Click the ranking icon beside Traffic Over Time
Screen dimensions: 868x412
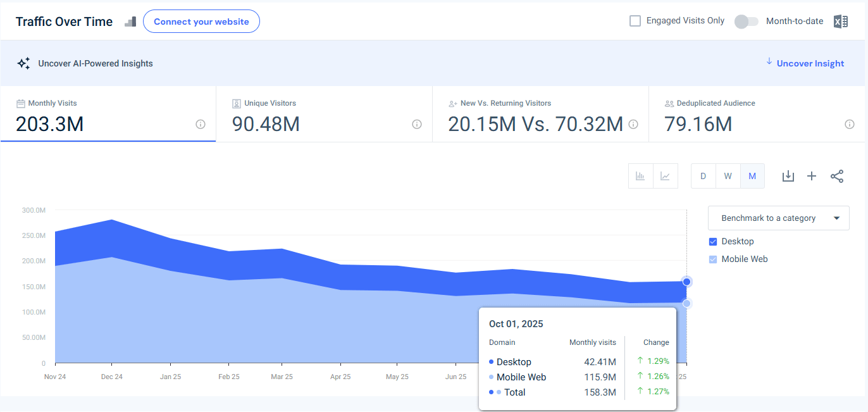click(130, 21)
